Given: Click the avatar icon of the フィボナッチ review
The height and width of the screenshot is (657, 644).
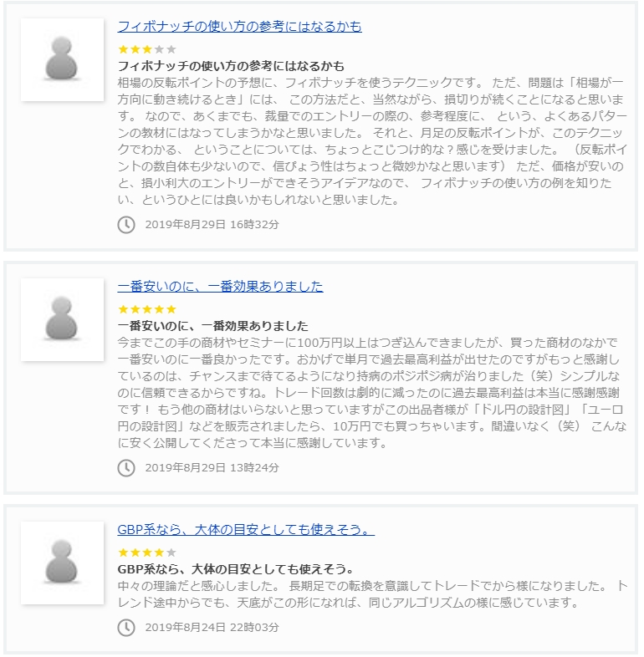Looking at the screenshot, I should click(x=62, y=59).
